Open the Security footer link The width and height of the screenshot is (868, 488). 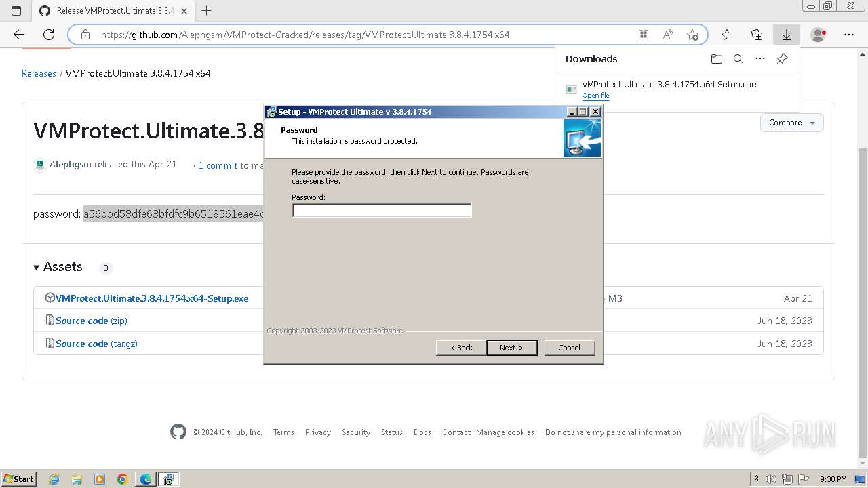coord(356,432)
